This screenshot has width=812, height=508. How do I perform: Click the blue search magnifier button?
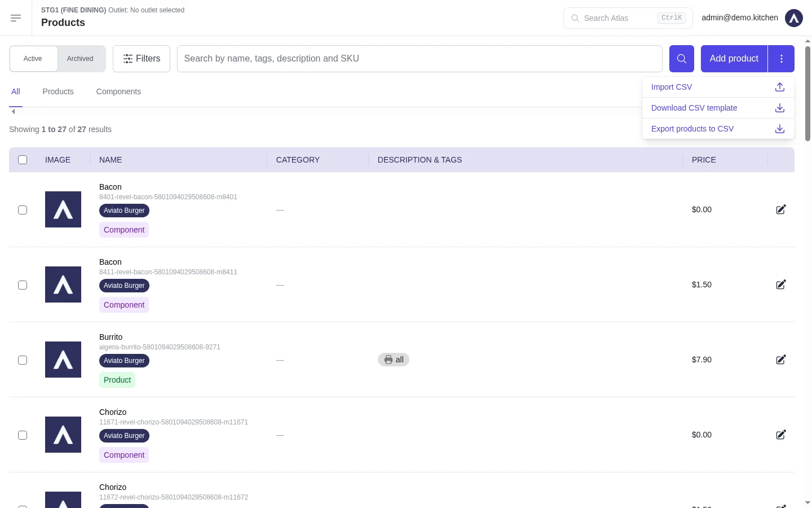681,59
